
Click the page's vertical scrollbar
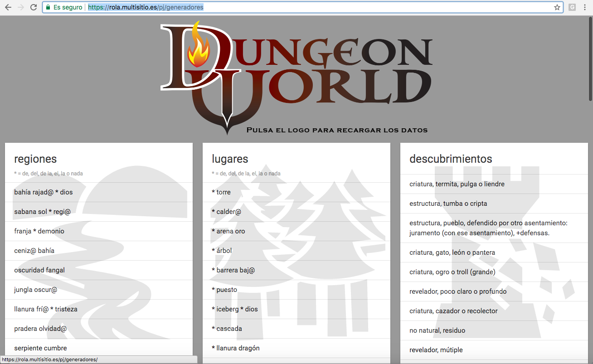[x=590, y=59]
